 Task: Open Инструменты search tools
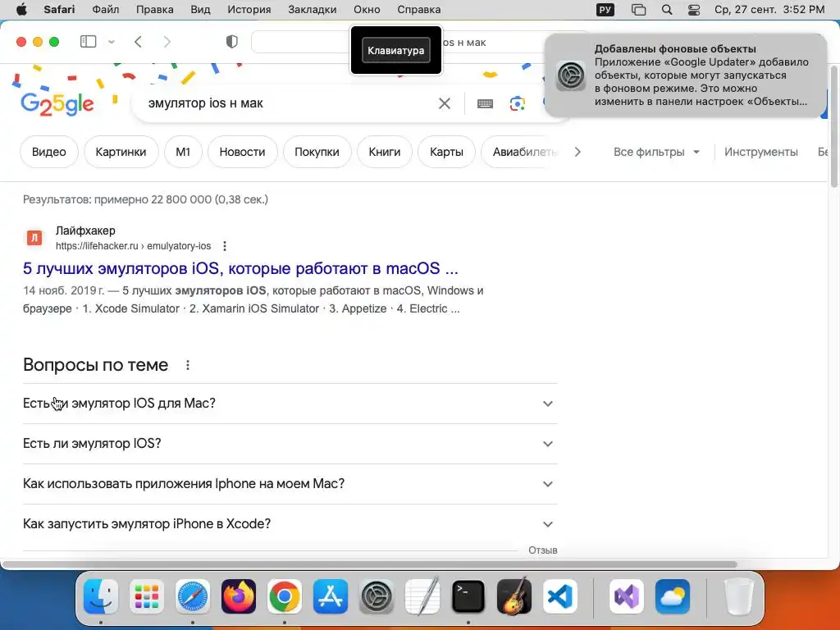click(760, 152)
